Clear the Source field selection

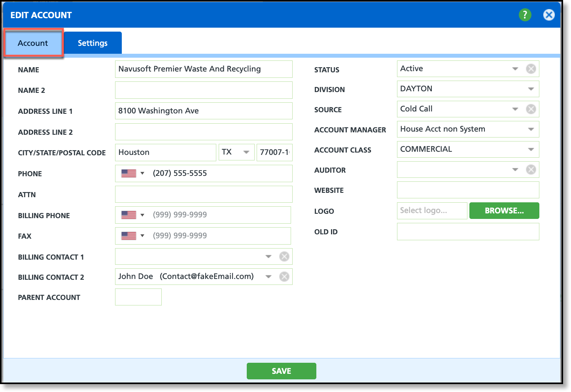pyautogui.click(x=531, y=109)
